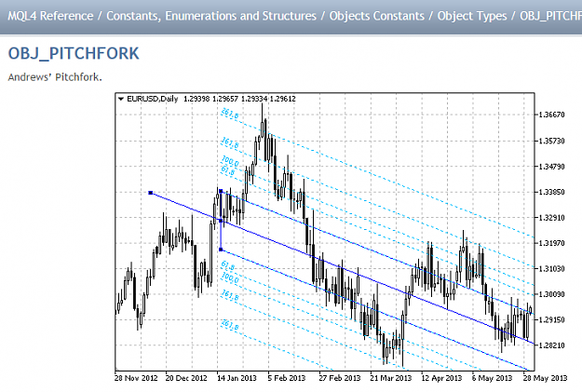Click the 28 Nov 2012 date label
The image size is (582, 392).
tap(136, 378)
